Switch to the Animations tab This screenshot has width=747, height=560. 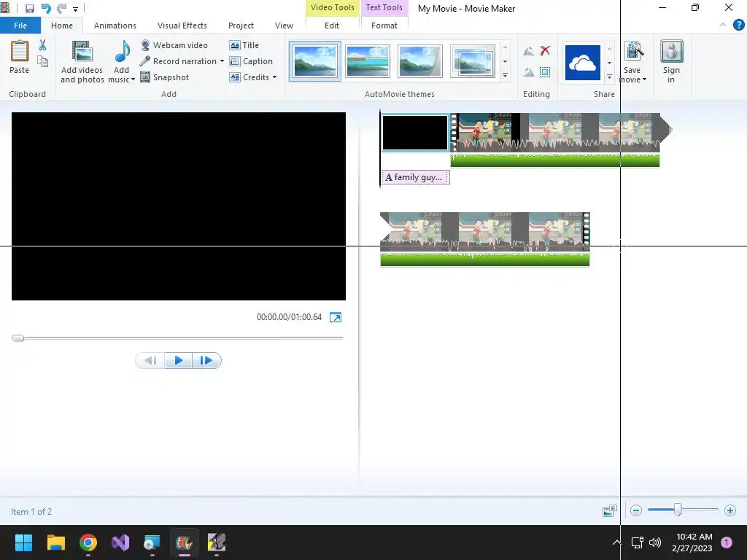click(x=115, y=26)
